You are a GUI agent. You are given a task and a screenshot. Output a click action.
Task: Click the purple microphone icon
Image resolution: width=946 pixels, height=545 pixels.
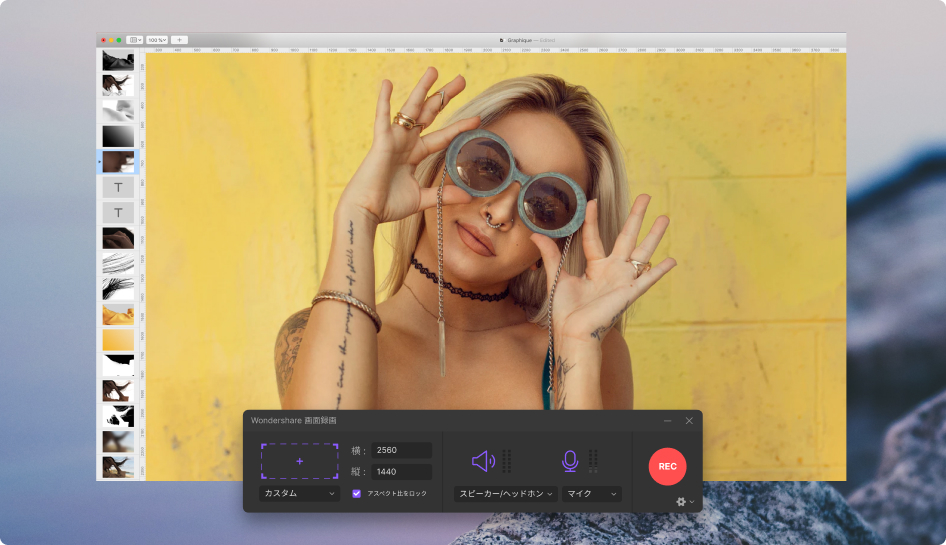coord(570,461)
